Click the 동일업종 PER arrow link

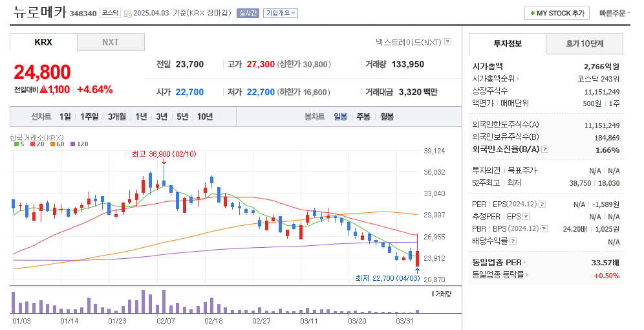click(524, 263)
